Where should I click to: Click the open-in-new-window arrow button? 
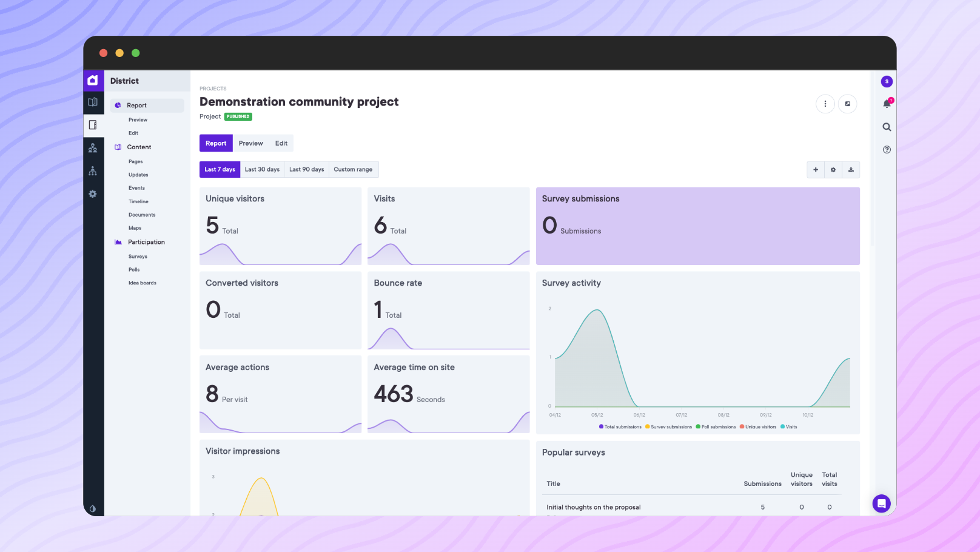click(848, 104)
